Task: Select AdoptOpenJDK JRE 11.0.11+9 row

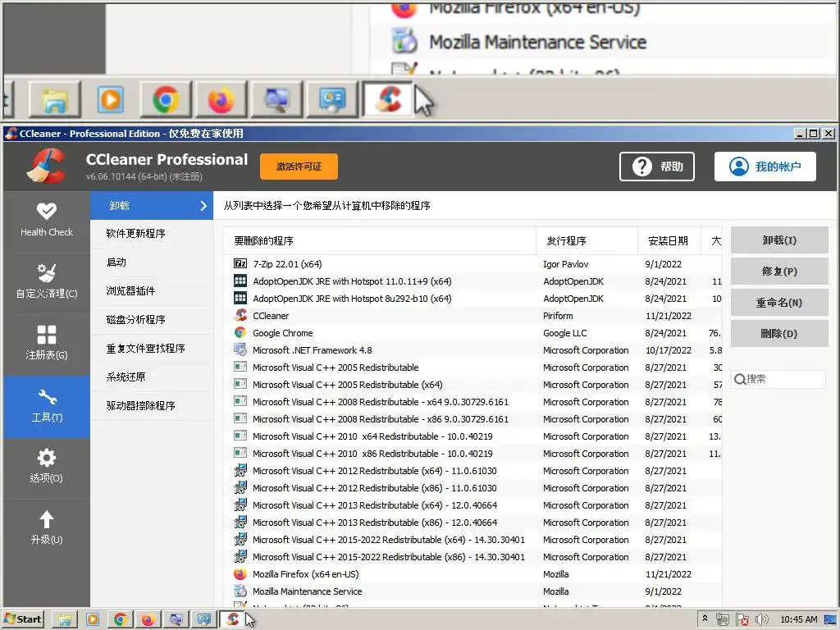Action: click(472, 281)
